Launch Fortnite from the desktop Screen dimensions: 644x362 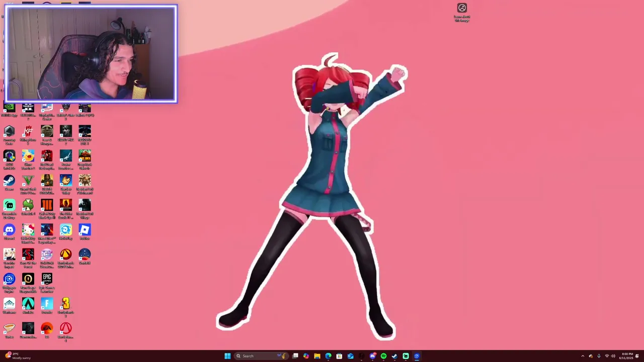point(47,306)
